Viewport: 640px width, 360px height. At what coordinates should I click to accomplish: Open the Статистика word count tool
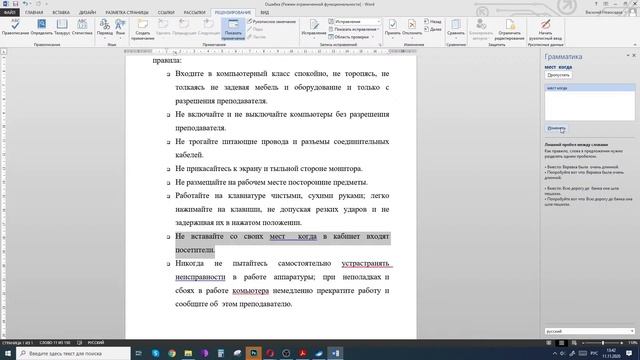(x=82, y=28)
